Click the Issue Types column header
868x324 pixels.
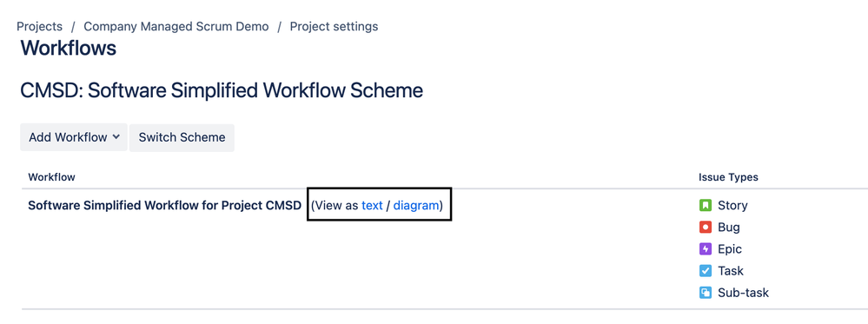click(x=728, y=177)
